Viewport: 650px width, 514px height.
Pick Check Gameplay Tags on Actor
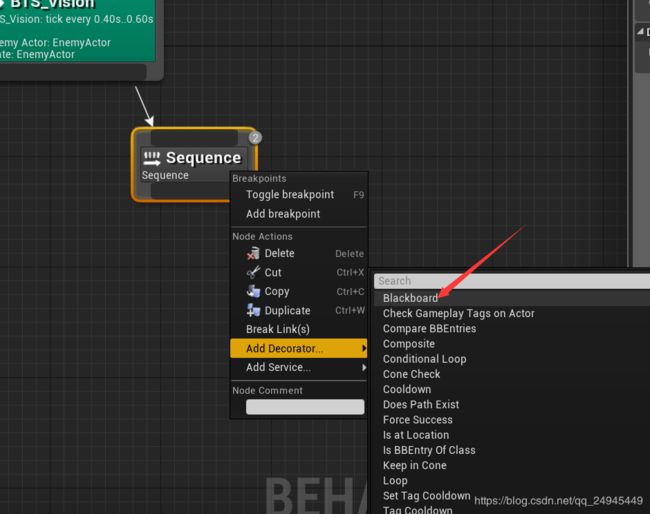[512, 313]
